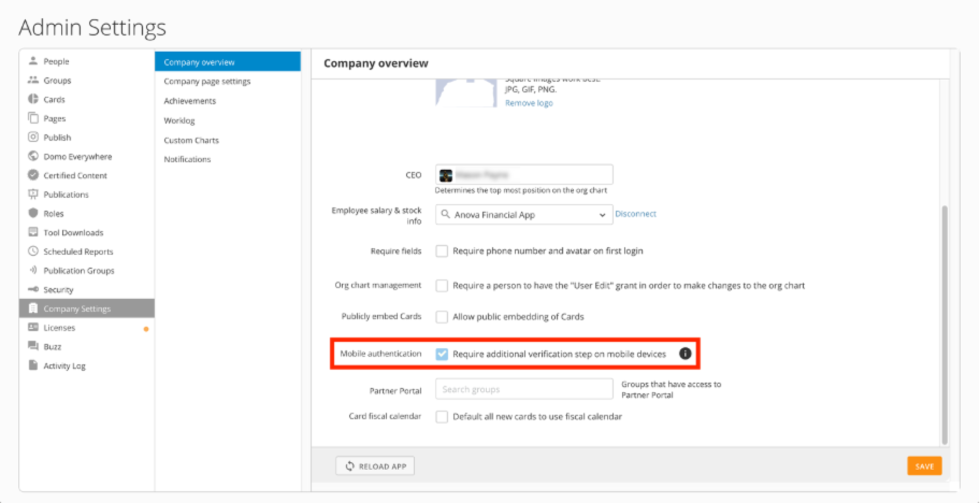The image size is (980, 503).
Task: Click the Cards pie chart icon
Action: (x=33, y=99)
